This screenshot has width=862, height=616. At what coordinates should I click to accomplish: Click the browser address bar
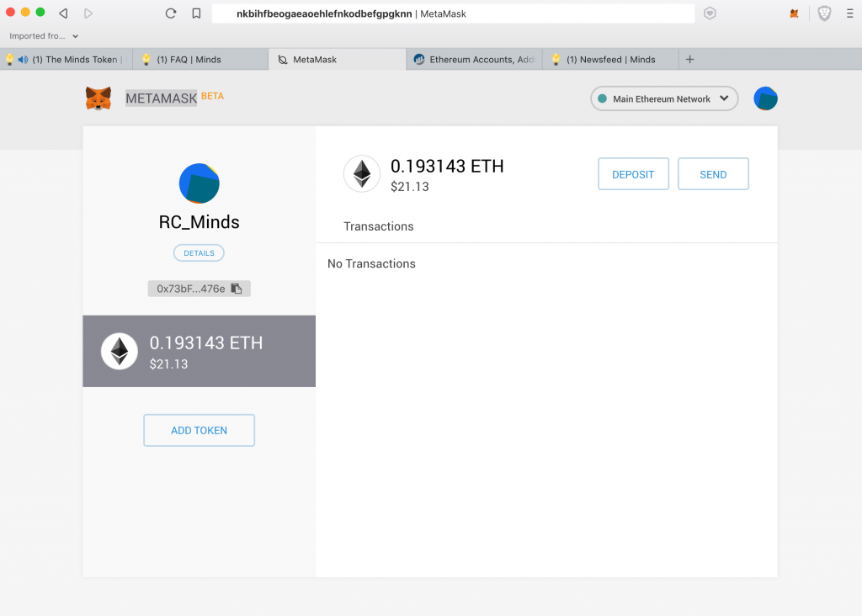click(x=453, y=13)
